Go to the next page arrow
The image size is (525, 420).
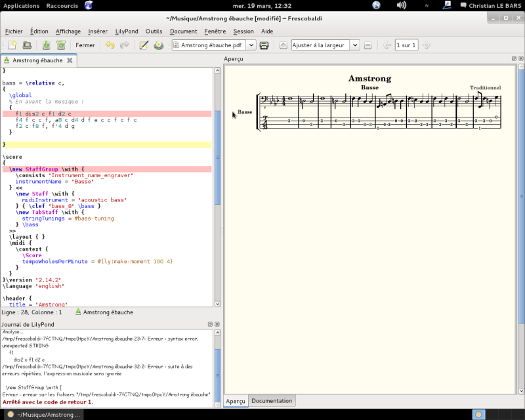(x=426, y=45)
